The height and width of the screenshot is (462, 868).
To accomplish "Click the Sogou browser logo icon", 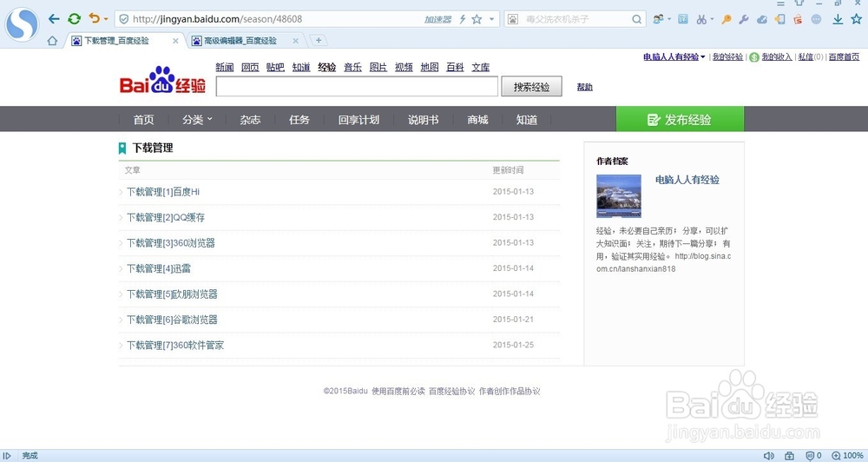I will 22,24.
